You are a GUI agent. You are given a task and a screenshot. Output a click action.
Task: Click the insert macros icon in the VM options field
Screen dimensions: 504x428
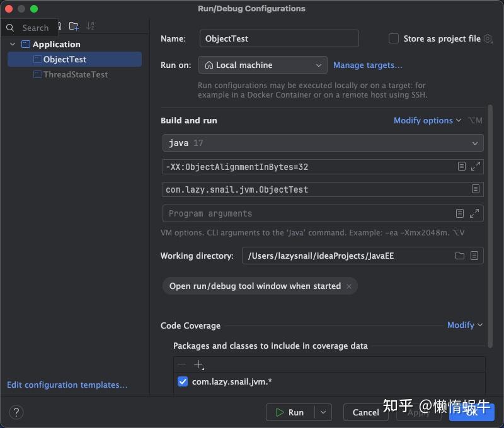pos(462,166)
